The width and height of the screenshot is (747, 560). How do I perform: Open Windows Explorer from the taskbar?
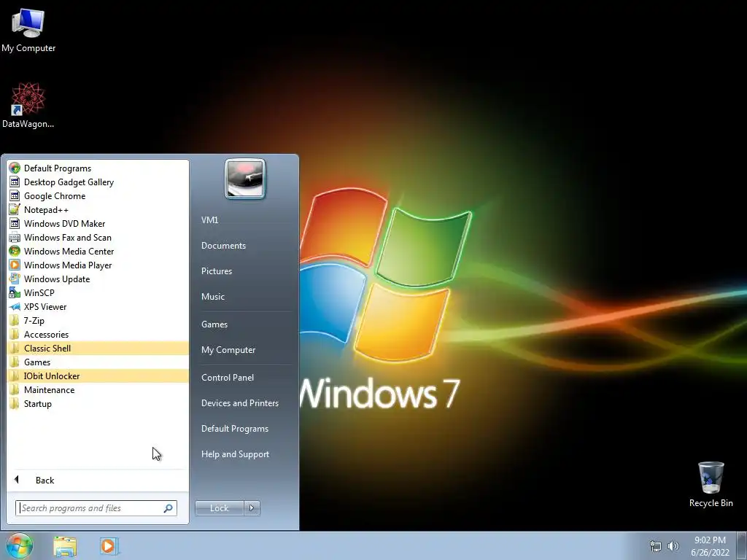(x=65, y=546)
